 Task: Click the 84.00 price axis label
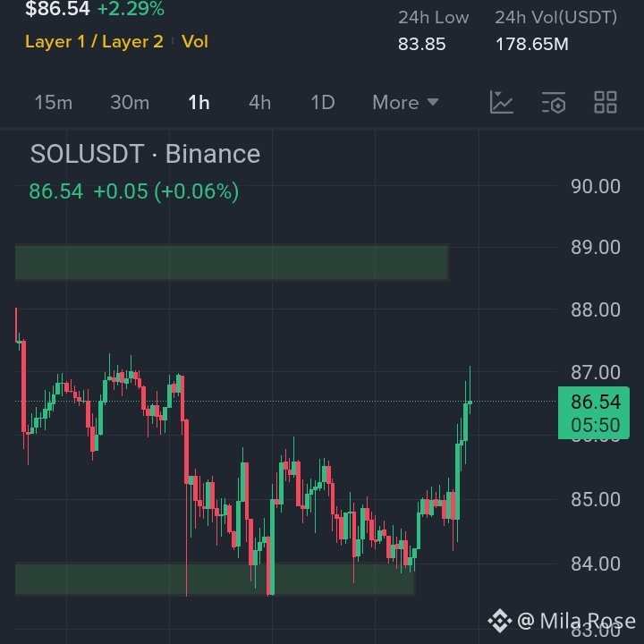pyautogui.click(x=596, y=563)
